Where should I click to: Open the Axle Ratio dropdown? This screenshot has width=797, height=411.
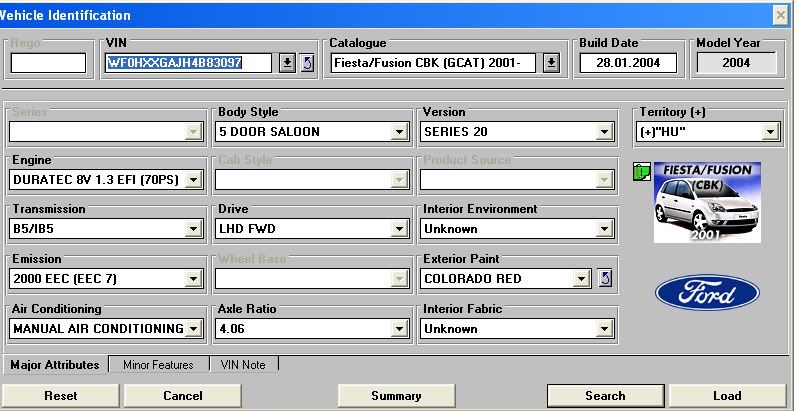pyautogui.click(x=399, y=328)
